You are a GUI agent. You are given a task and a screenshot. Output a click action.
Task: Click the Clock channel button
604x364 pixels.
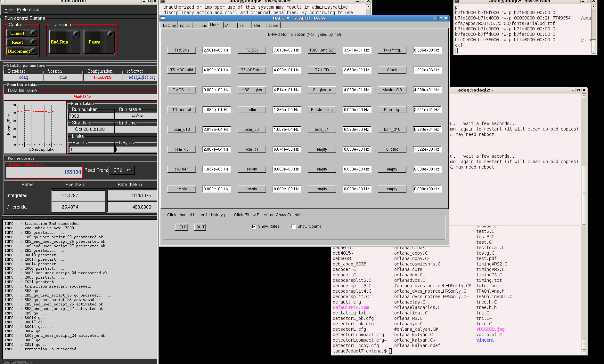tap(392, 70)
